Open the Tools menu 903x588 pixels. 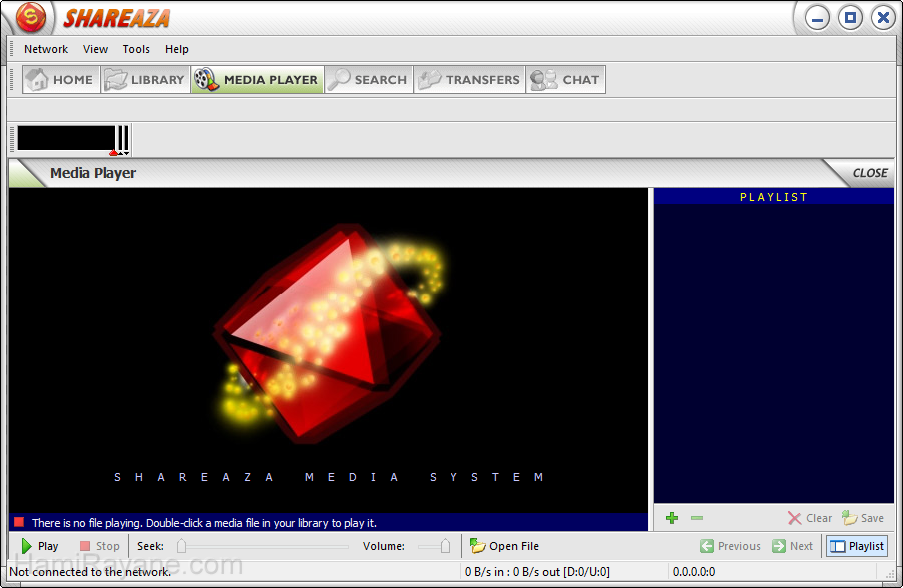136,49
